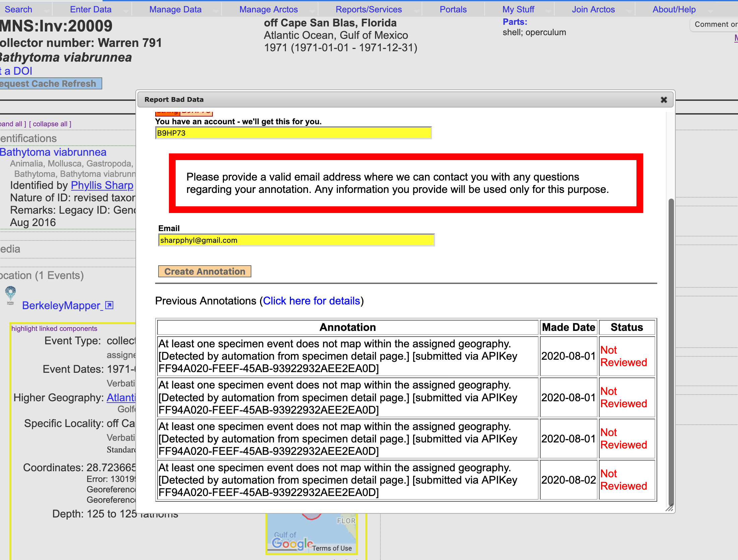Click the Parts: label

[x=515, y=22]
